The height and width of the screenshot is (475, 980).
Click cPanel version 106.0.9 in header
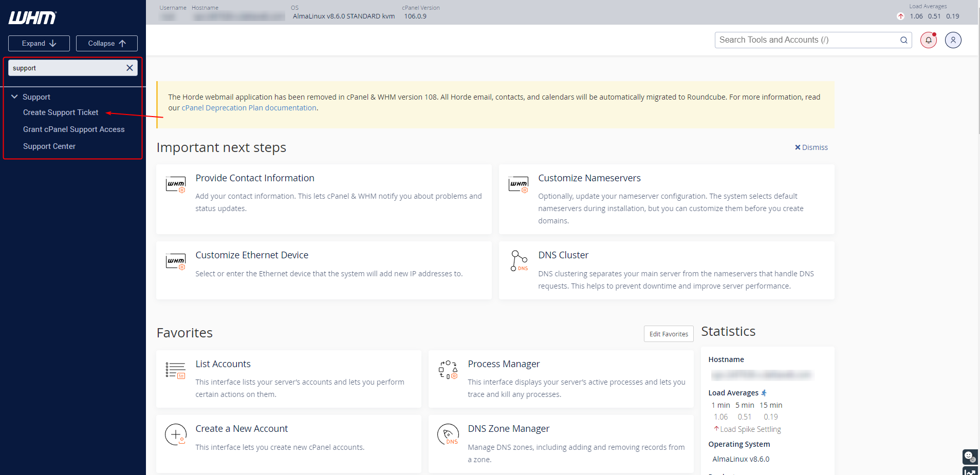[x=415, y=16]
